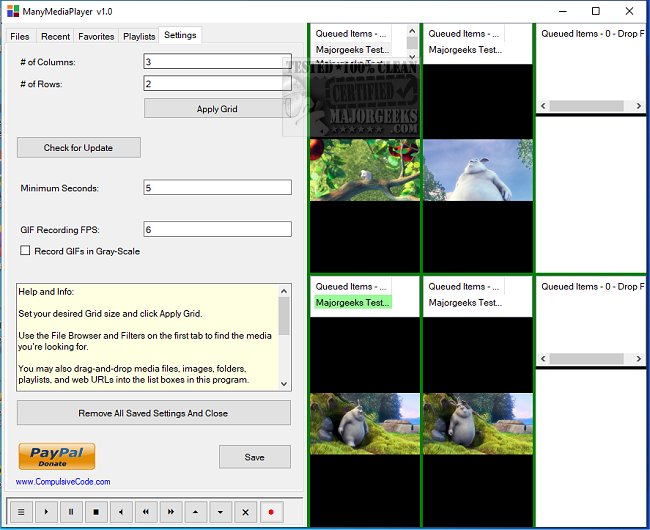Click the top-left video with apple tree scene
The height and width of the screenshot is (530, 650).
[x=365, y=170]
